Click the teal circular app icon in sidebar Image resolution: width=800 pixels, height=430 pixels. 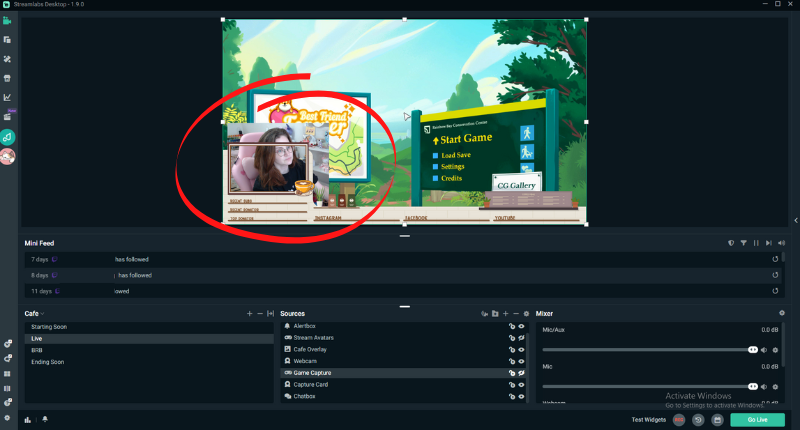(x=7, y=137)
